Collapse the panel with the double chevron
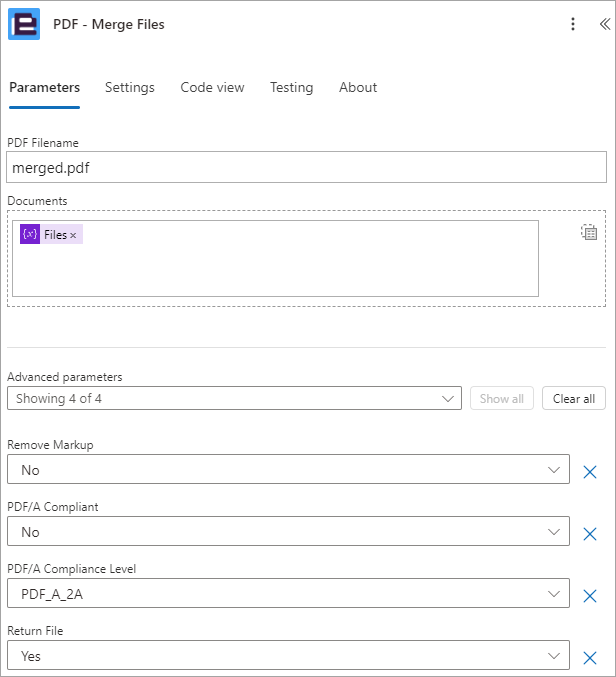Screen dimensions: 616x677 tap(605, 24)
